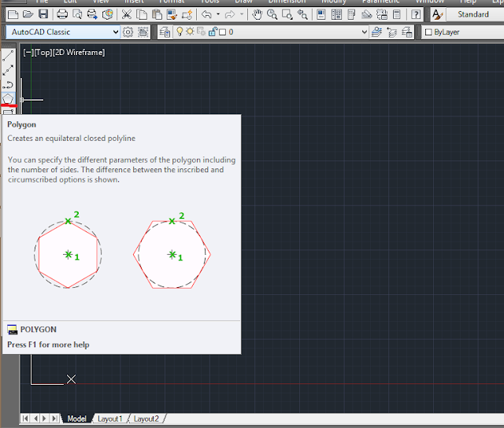This screenshot has width=504, height=428.
Task: Open a file with the Open folder icon
Action: (x=28, y=14)
